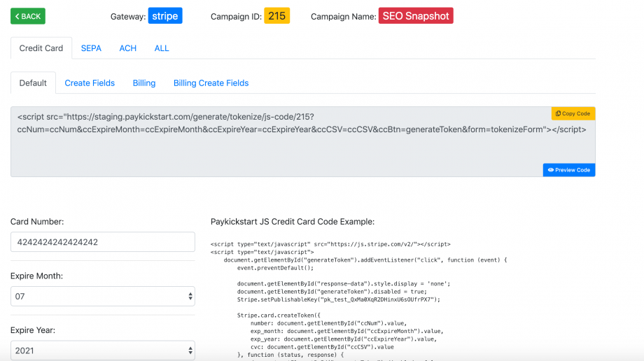Screen dimensions: 644x361
Task: Click the Campaign ID 215 badge
Action: click(x=276, y=16)
